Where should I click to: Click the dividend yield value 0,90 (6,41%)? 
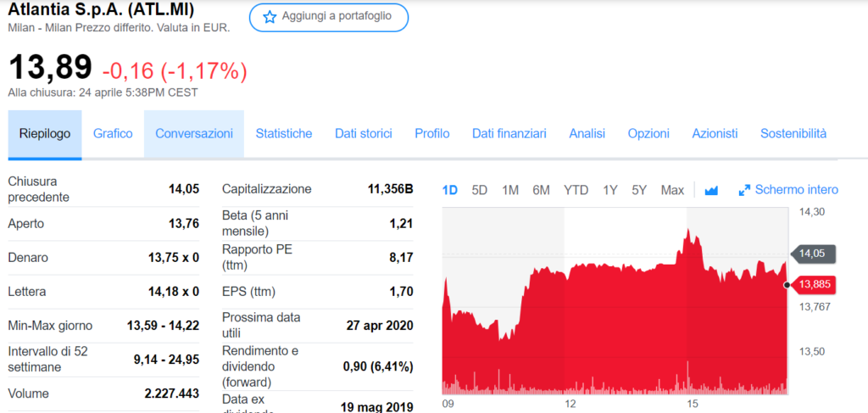point(378,366)
